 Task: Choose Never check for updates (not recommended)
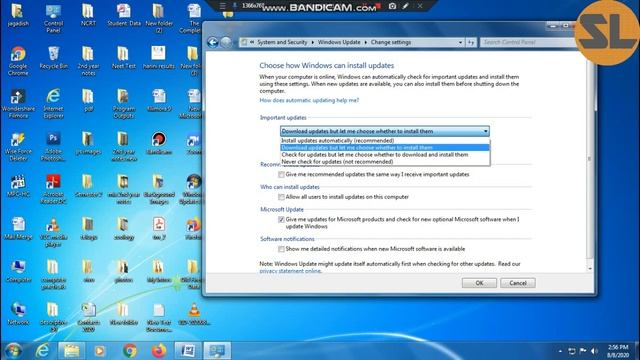coord(385,162)
